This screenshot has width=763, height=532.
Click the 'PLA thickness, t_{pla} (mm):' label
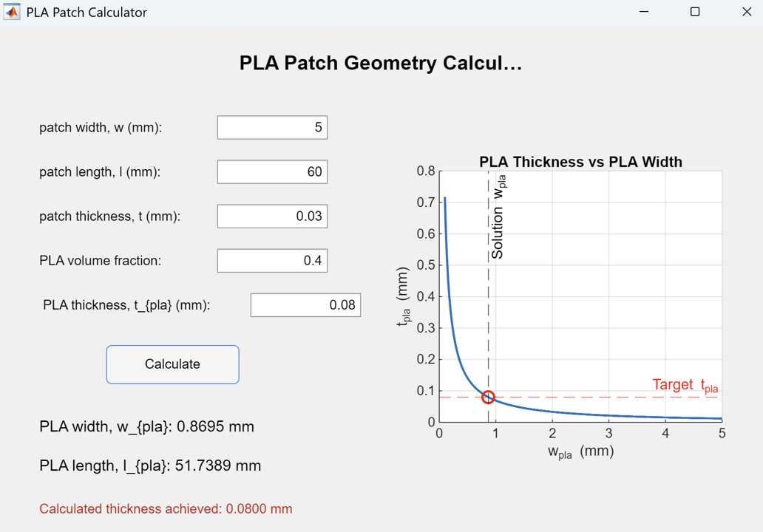(126, 305)
